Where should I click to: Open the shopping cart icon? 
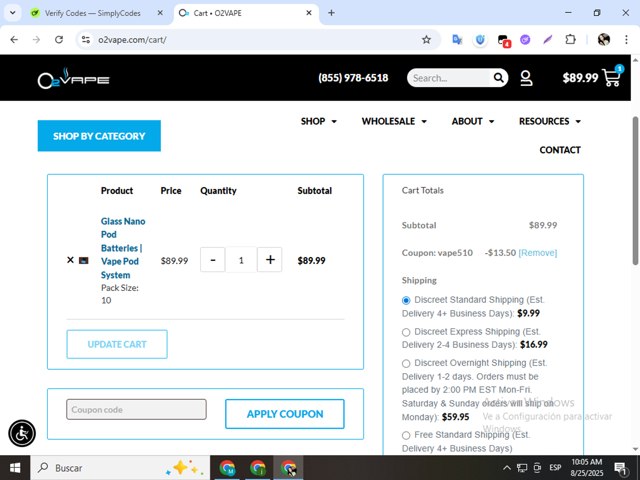[612, 76]
